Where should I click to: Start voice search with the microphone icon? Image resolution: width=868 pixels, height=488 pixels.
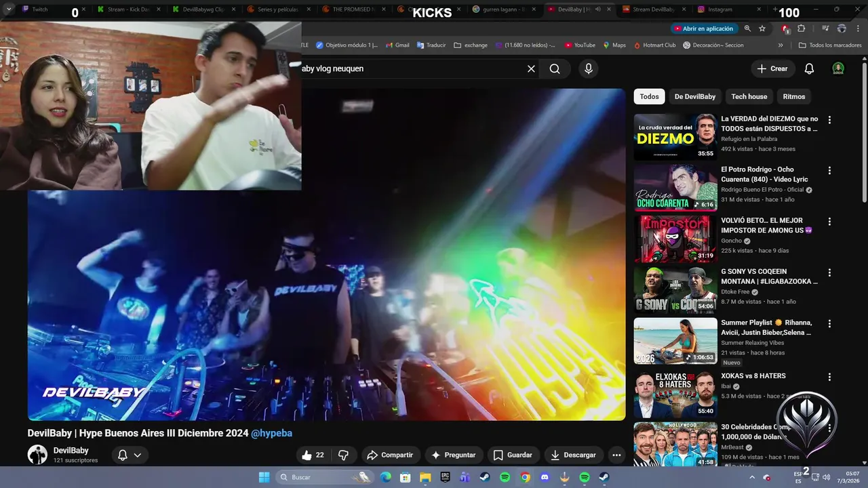(x=588, y=68)
